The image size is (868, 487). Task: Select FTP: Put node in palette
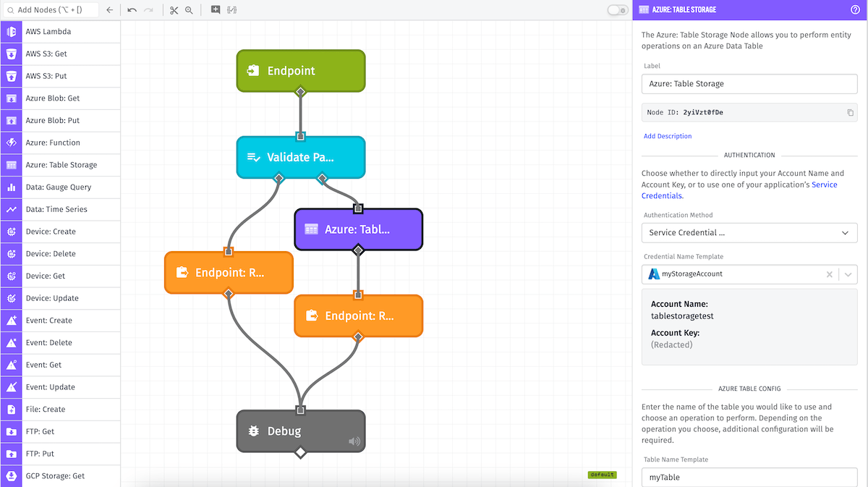pyautogui.click(x=61, y=453)
